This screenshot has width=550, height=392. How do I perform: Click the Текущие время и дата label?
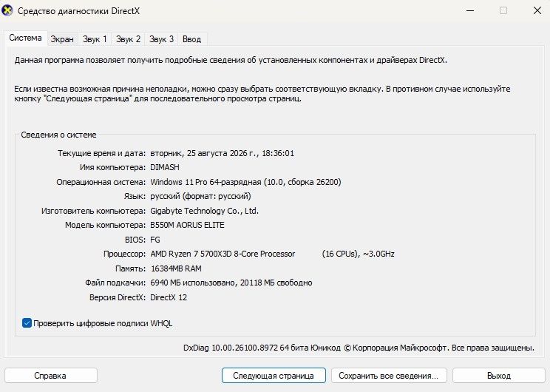tap(101, 153)
